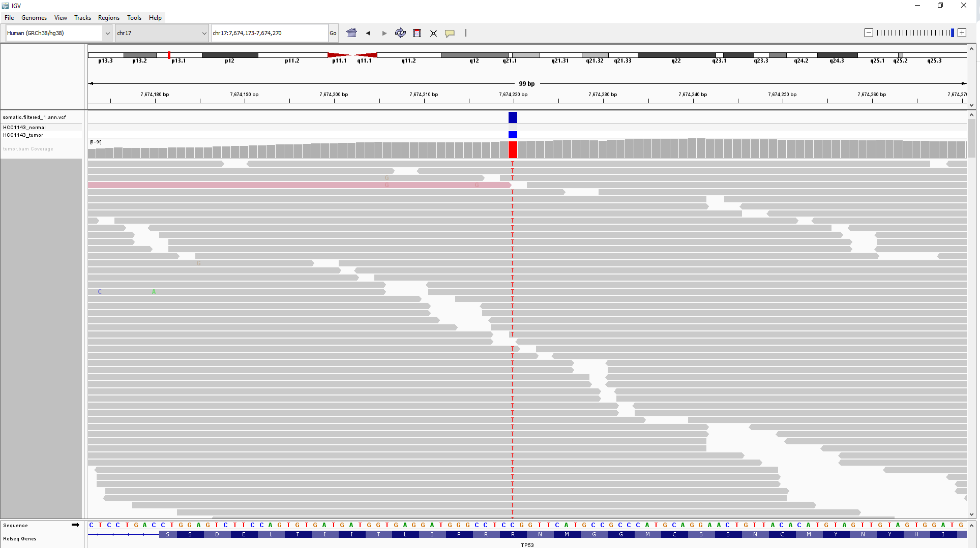
Task: Click the region of interest tool icon
Action: [x=417, y=33]
